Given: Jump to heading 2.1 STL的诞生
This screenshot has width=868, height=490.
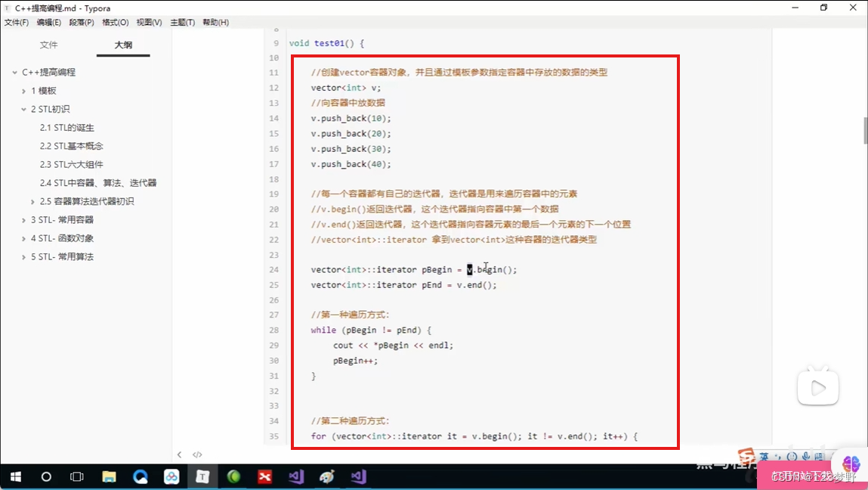Looking at the screenshot, I should [x=67, y=128].
